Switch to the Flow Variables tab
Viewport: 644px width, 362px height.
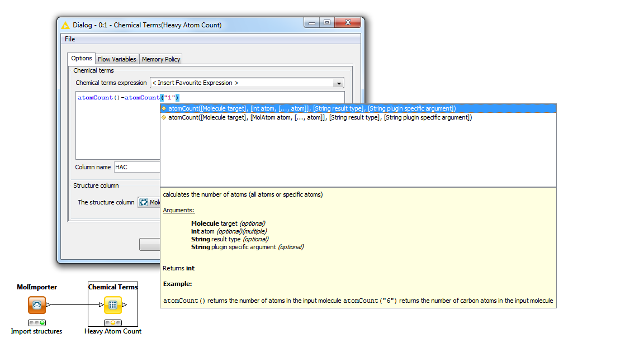tap(117, 59)
